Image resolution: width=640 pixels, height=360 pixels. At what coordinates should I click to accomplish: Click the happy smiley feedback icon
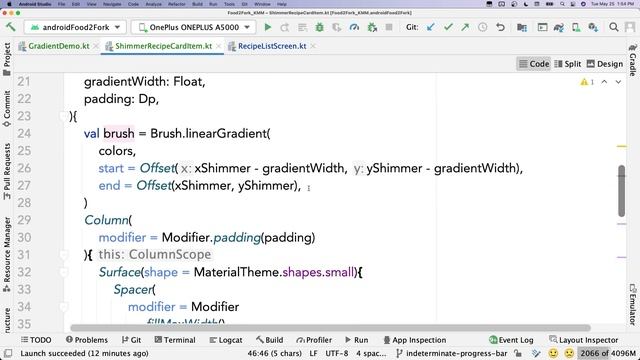[553, 353]
